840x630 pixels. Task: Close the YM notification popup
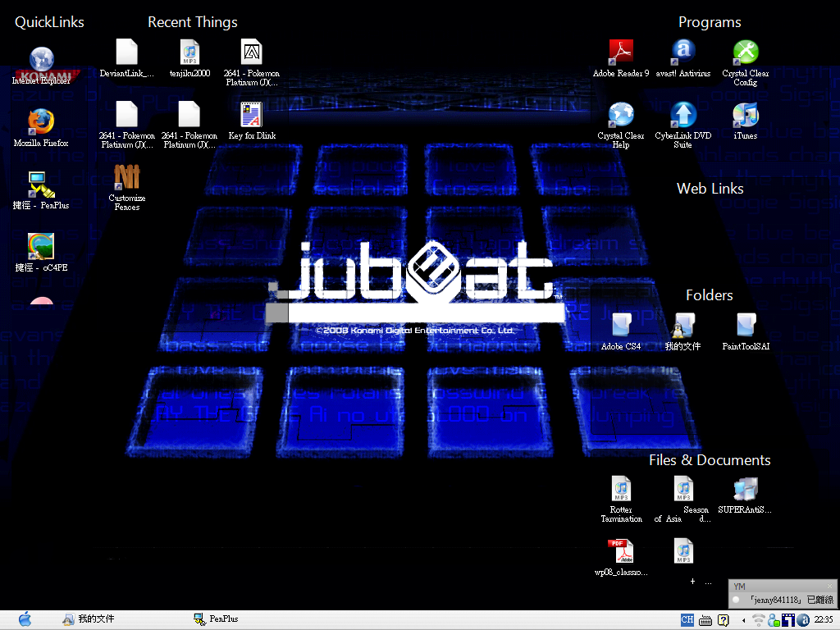click(x=830, y=586)
